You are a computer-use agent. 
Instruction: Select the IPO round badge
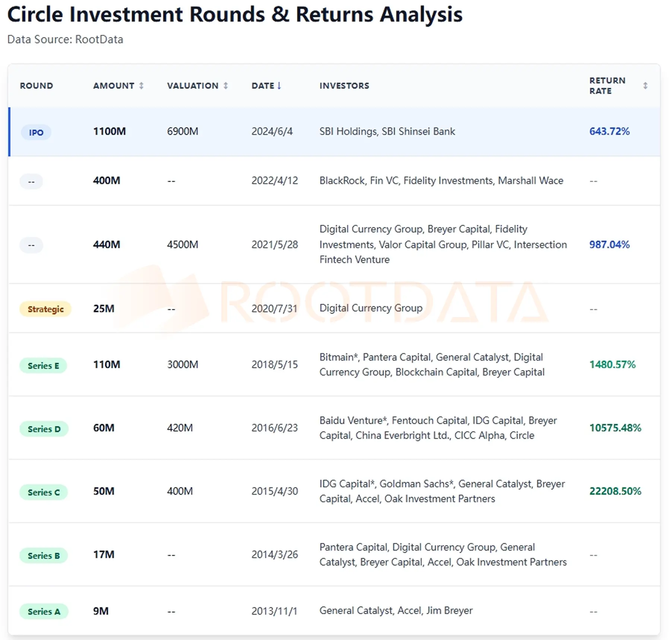coord(36,132)
